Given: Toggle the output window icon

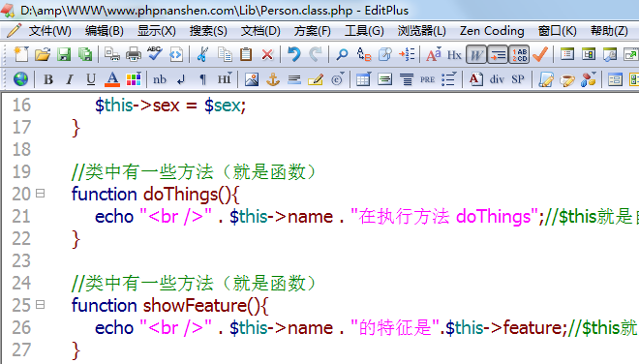Looking at the screenshot, I should click(610, 54).
